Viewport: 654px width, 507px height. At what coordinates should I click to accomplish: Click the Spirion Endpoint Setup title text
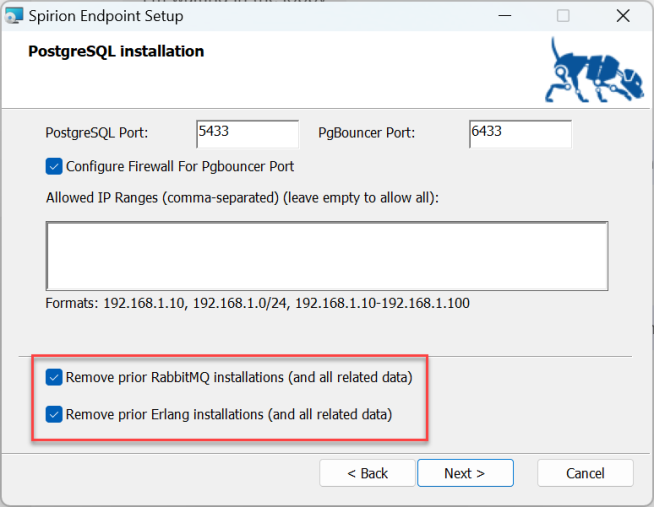coord(108,16)
